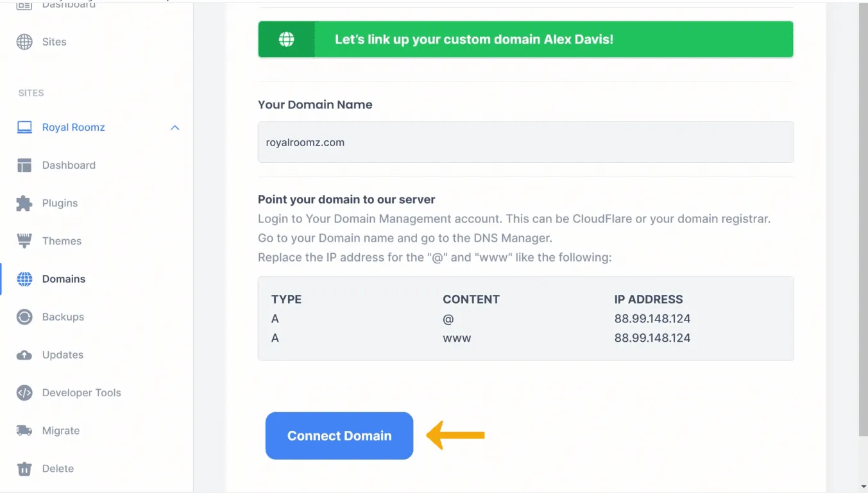The image size is (868, 493).
Task: Click the Plugins puzzle piece icon
Action: [24, 203]
